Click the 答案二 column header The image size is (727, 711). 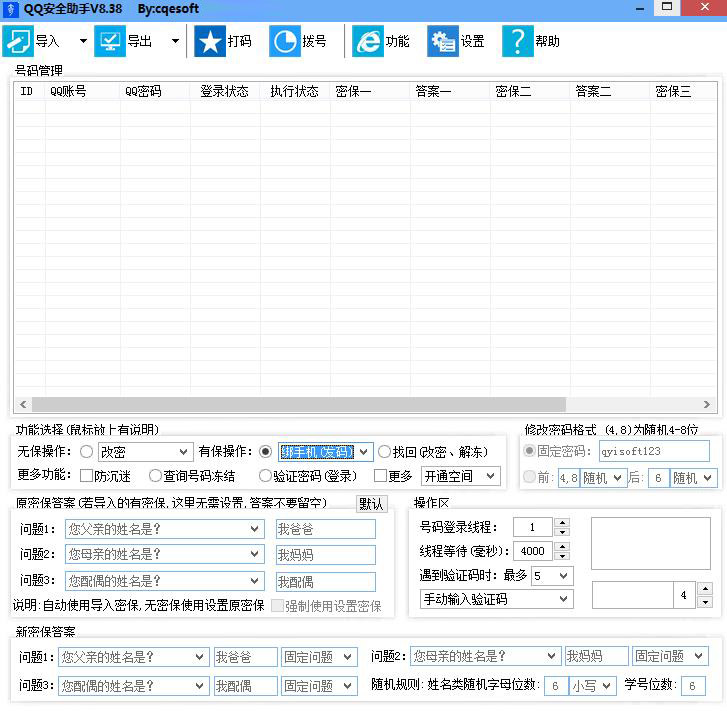(610, 91)
